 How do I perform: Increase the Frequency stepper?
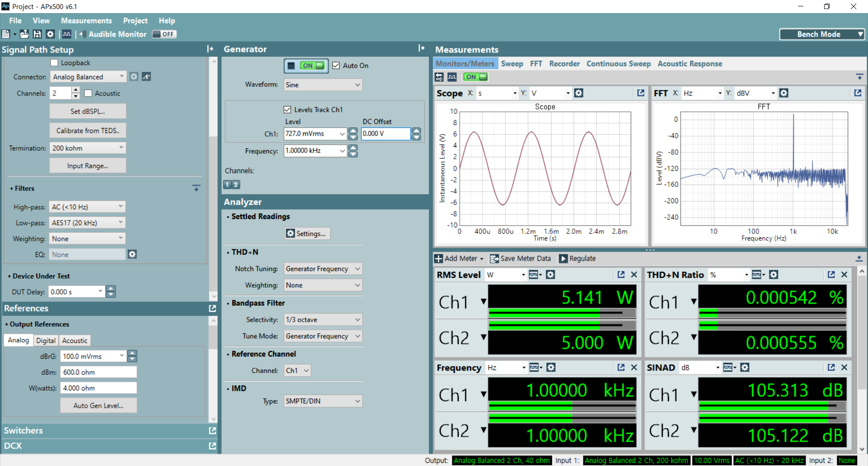click(x=353, y=147)
